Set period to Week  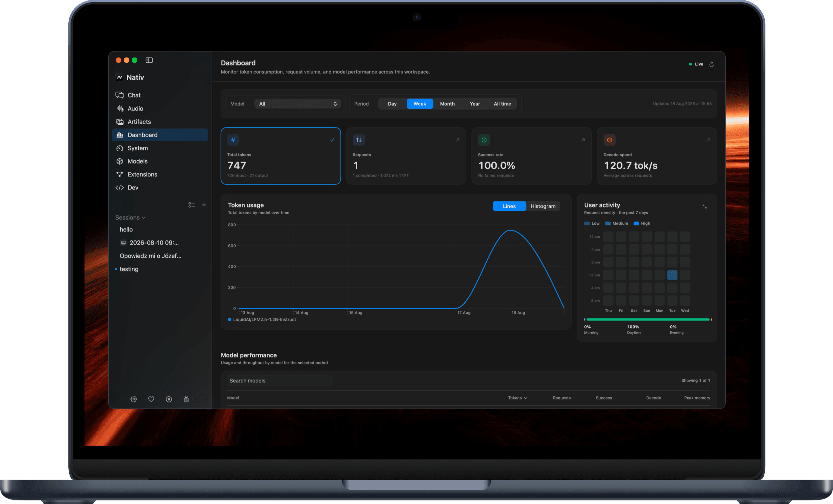[419, 104]
